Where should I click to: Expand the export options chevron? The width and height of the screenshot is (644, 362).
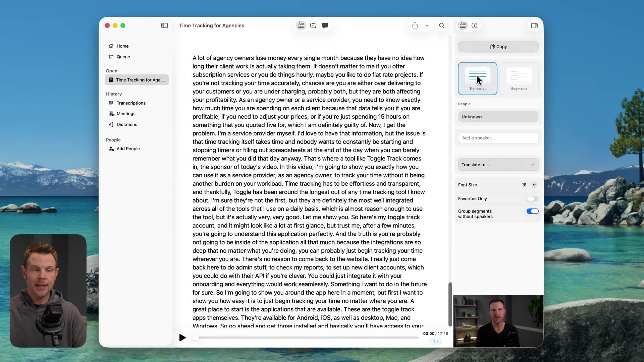[427, 25]
